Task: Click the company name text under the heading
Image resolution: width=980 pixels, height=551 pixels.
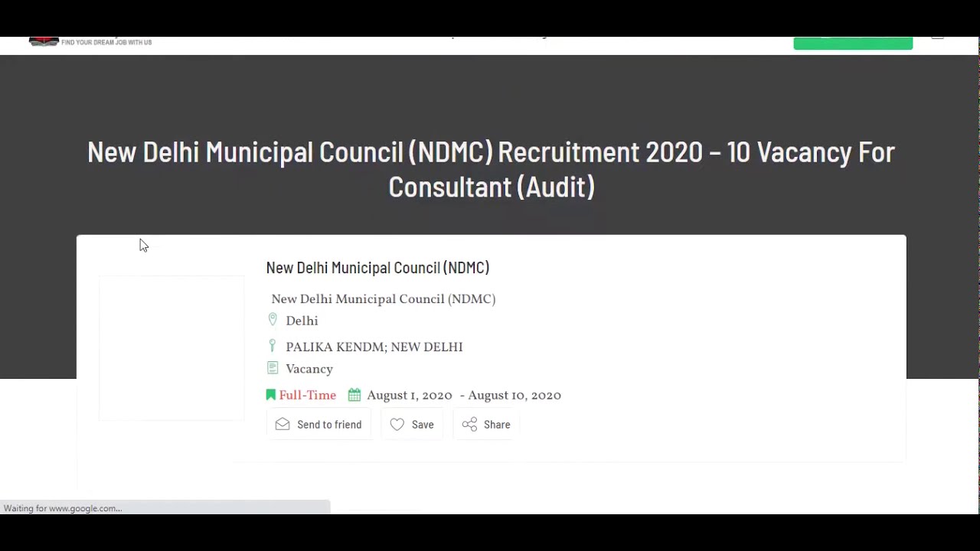Action: pyautogui.click(x=384, y=299)
